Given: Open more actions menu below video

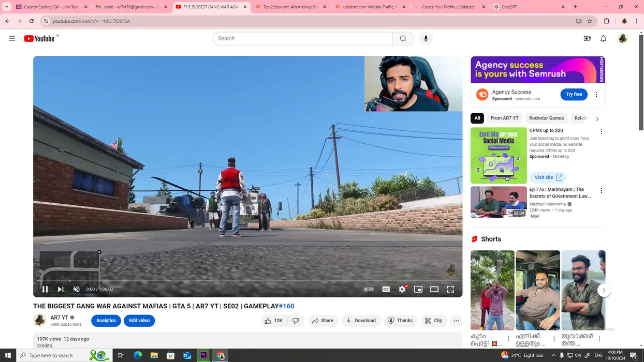Looking at the screenshot, I should coord(456,321).
